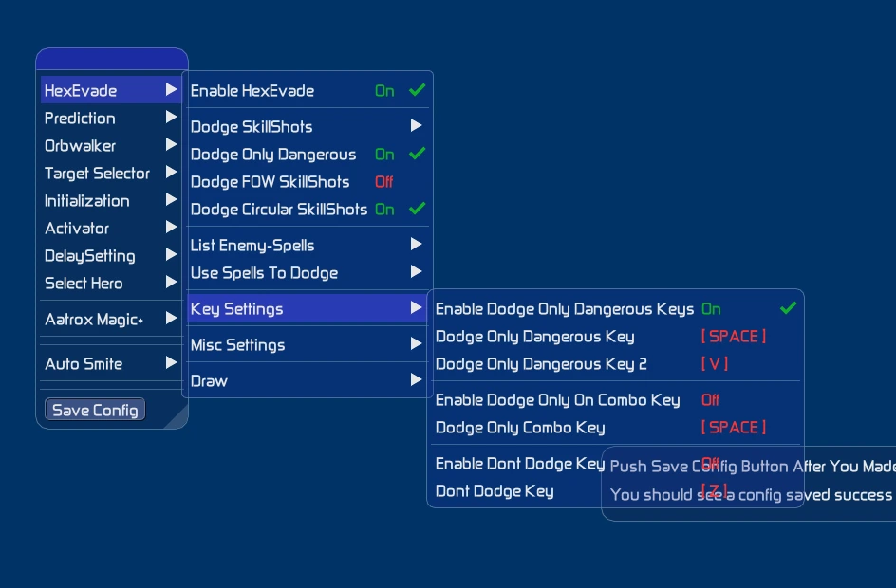The image size is (896, 588).
Task: Click the Initialization row arrow
Action: [x=171, y=198]
